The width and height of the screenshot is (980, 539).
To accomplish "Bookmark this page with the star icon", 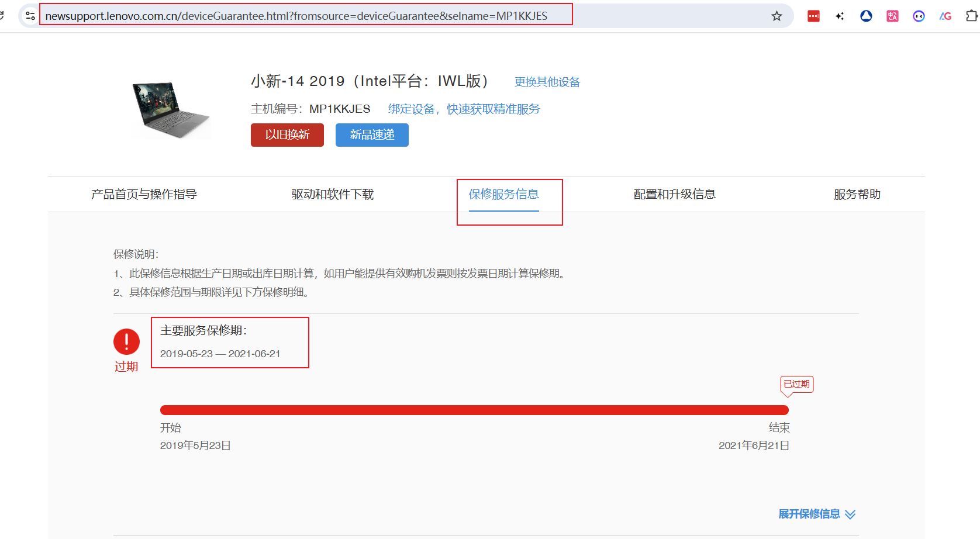I will (777, 16).
